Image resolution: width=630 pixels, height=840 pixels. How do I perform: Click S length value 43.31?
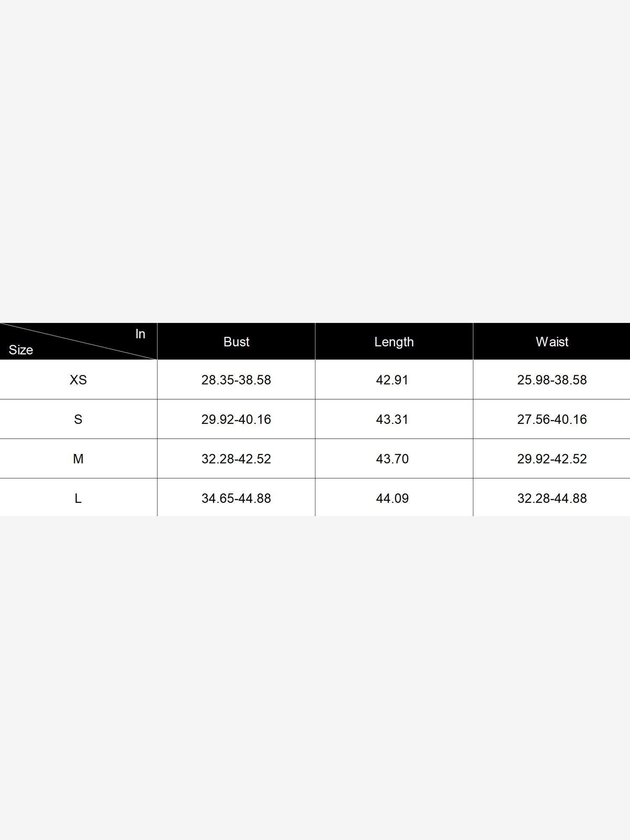[x=392, y=419]
